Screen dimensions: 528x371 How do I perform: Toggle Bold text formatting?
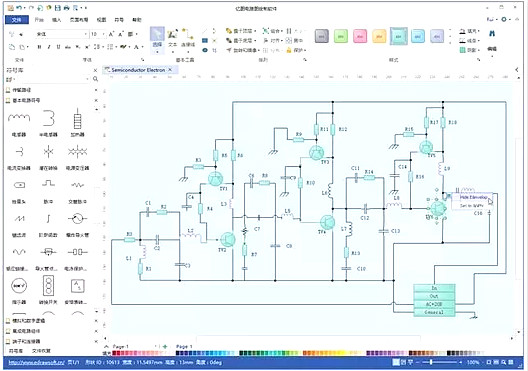pyautogui.click(x=39, y=47)
